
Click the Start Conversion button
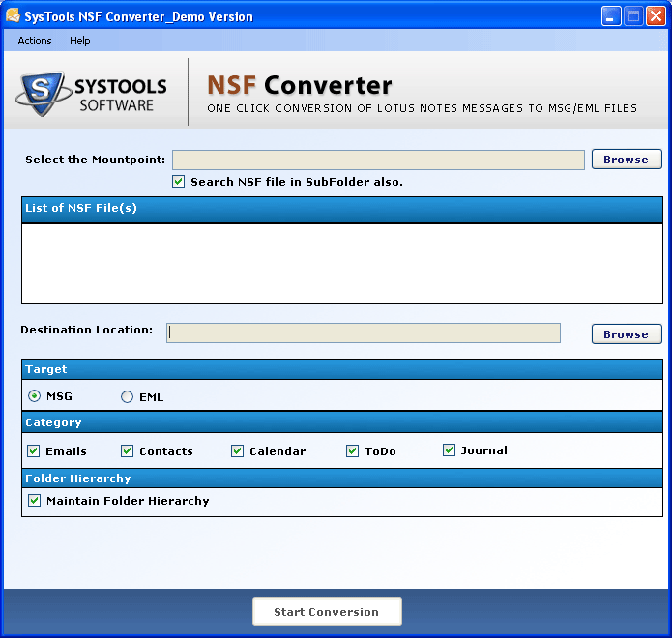click(327, 612)
